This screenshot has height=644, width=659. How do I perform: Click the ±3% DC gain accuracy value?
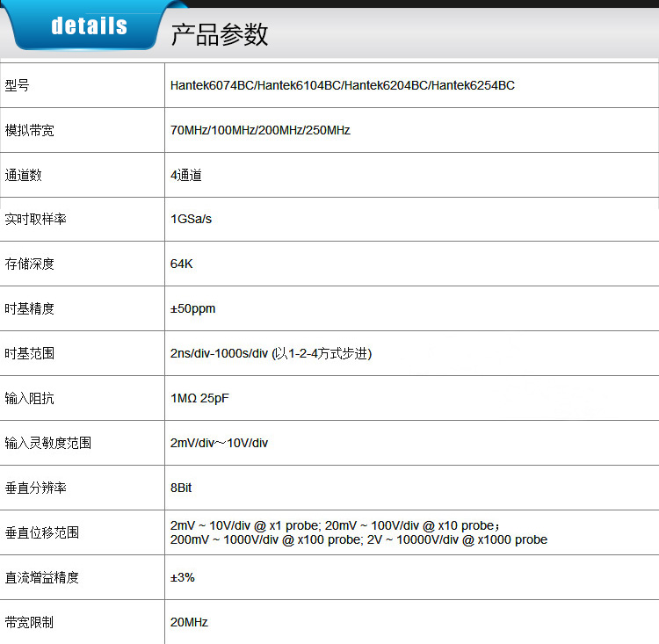183,577
